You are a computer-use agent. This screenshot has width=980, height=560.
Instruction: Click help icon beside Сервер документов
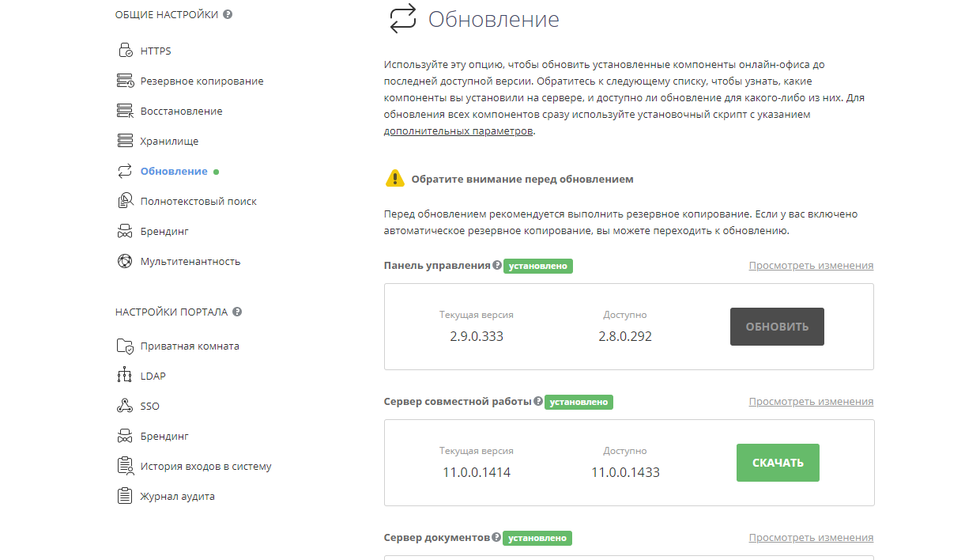coord(496,538)
